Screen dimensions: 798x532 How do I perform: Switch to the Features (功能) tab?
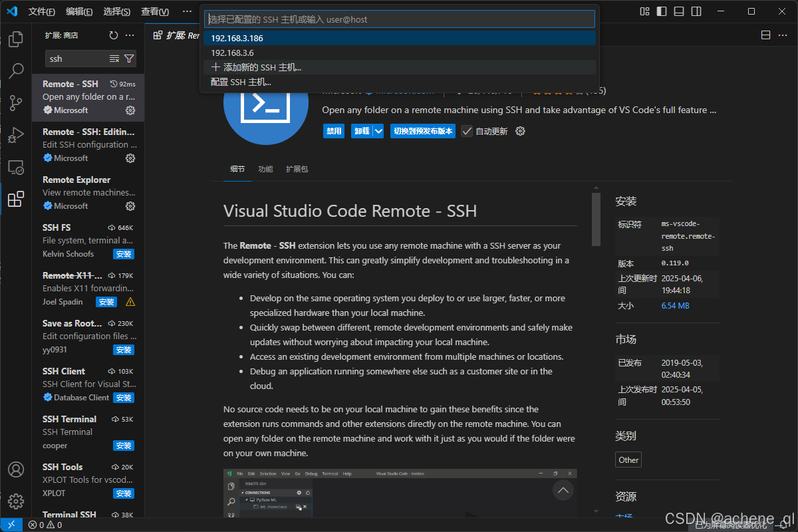pyautogui.click(x=265, y=169)
